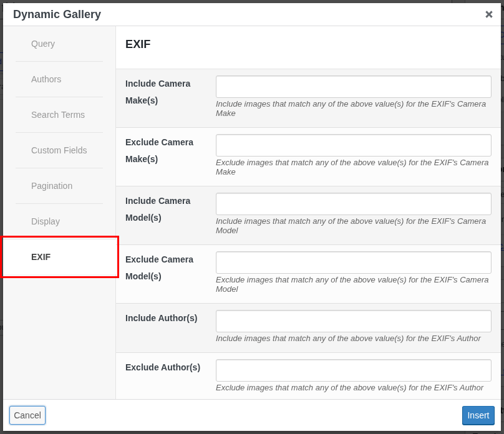Open the EXIF settings tab

[x=41, y=257]
